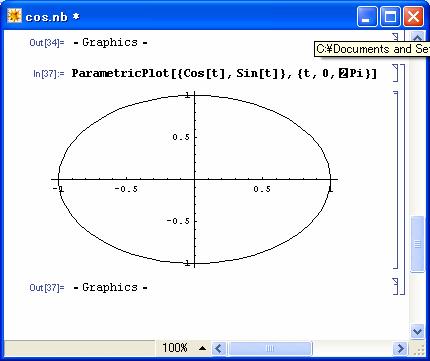The width and height of the screenshot is (430, 361).
Task: Click the Mathematica notebook icon in title bar
Action: 14,16
